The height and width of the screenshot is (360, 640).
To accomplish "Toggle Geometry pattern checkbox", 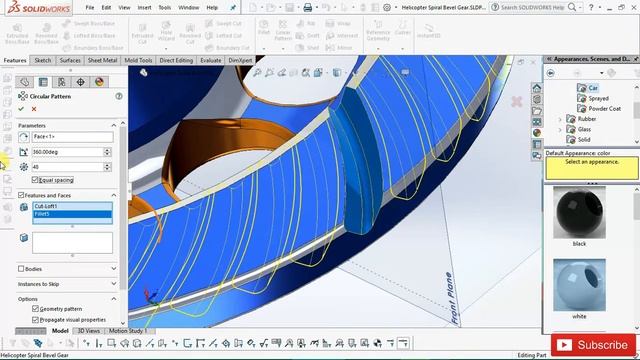I will pyautogui.click(x=35, y=309).
